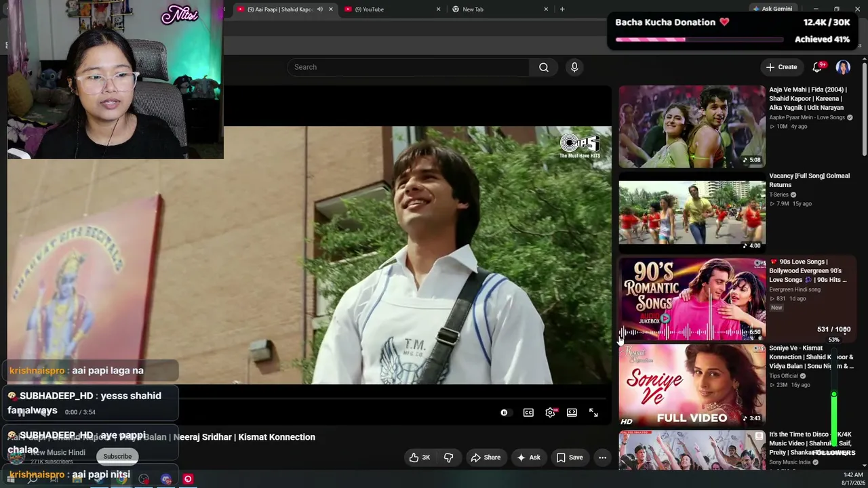Click the Ask button under the video

click(x=528, y=457)
